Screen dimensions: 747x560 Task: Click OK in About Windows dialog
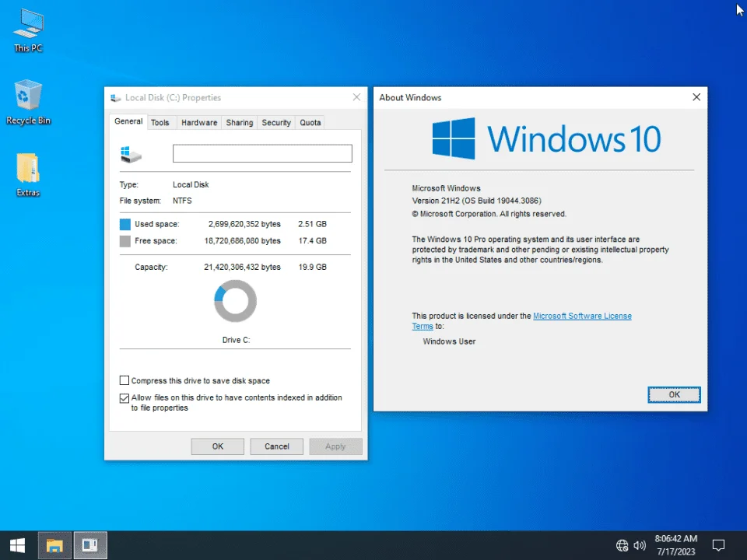point(674,394)
